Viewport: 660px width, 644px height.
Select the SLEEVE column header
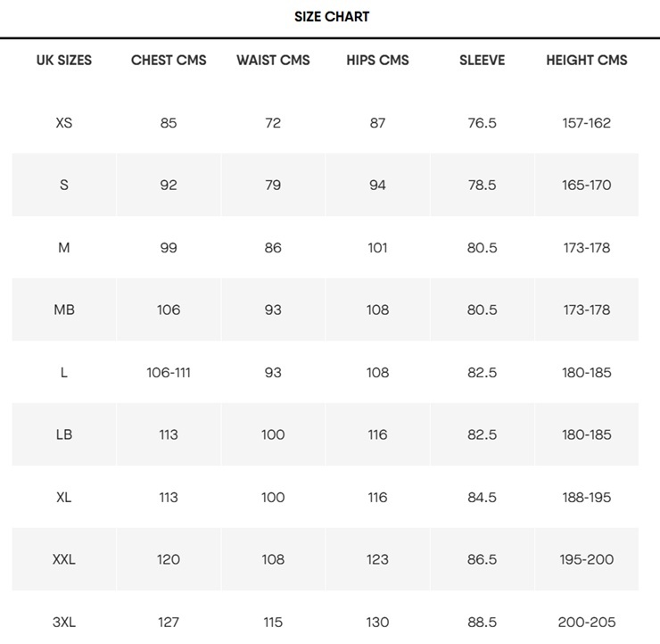pyautogui.click(x=482, y=60)
